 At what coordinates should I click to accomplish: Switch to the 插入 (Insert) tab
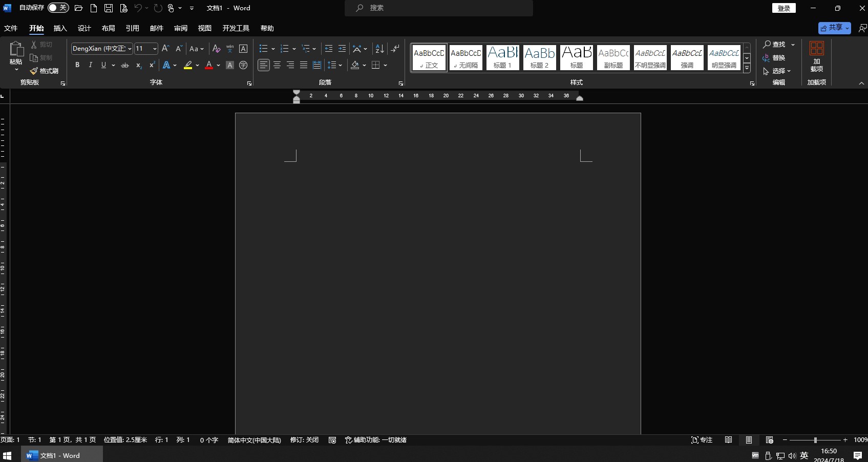pyautogui.click(x=60, y=28)
